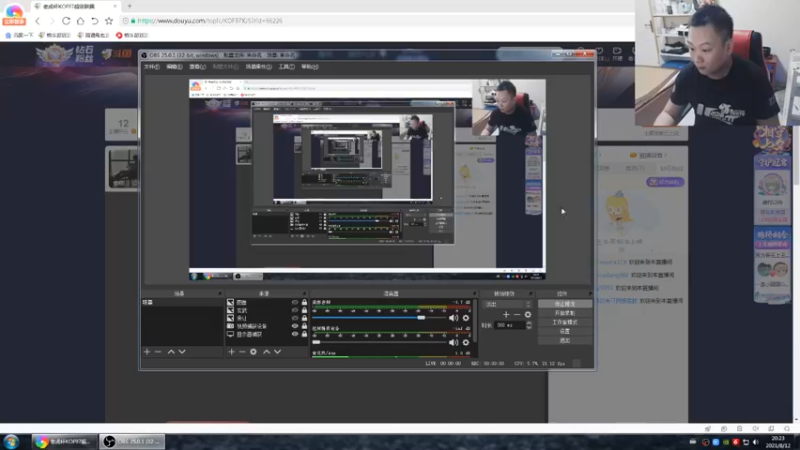Viewport: 800px width, 450px height.
Task: Move source down arrow in 来源 panel
Action: (278, 352)
